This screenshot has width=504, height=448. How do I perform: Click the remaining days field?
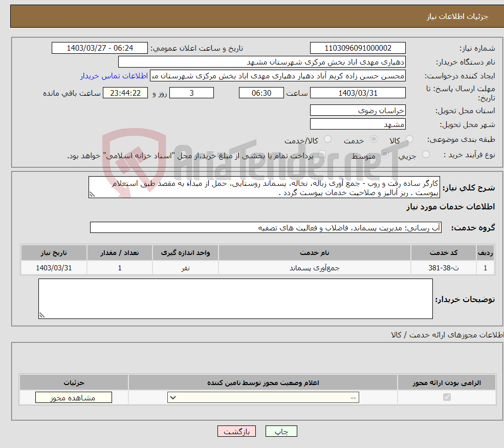click(191, 93)
